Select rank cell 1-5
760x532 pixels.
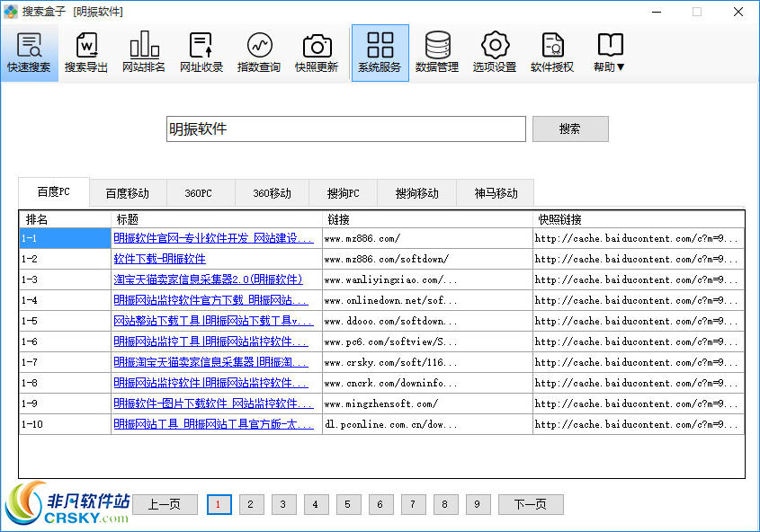click(x=65, y=321)
